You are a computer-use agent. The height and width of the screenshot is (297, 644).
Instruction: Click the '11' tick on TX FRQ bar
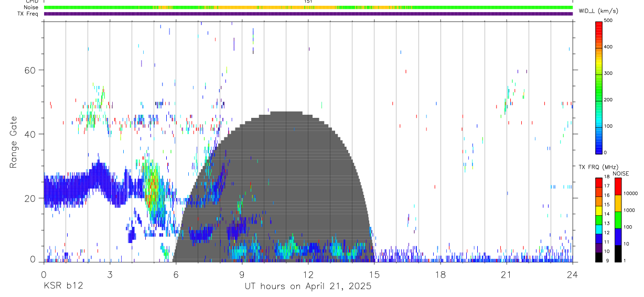pos(607,242)
